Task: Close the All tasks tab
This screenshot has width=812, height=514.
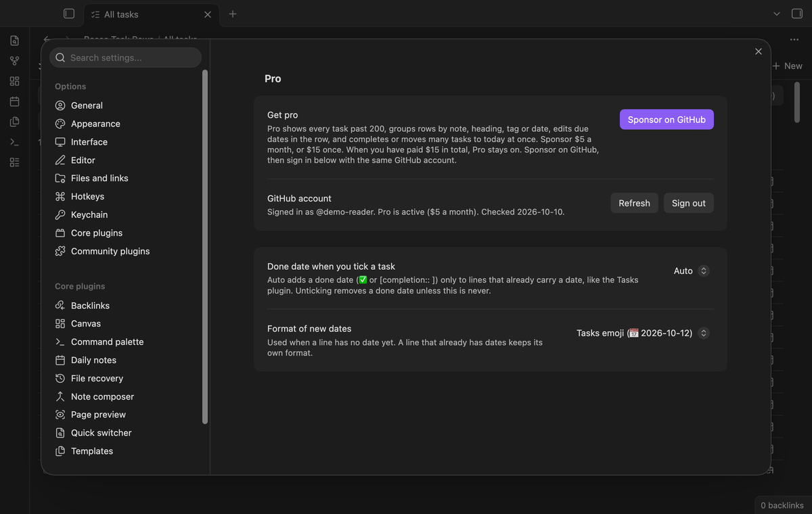Action: pyautogui.click(x=207, y=14)
